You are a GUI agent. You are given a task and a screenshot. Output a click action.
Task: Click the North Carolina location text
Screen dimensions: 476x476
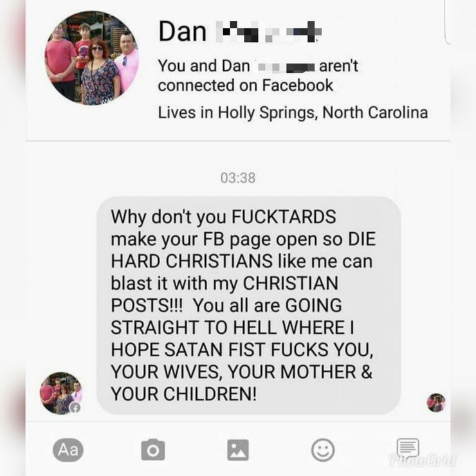375,113
